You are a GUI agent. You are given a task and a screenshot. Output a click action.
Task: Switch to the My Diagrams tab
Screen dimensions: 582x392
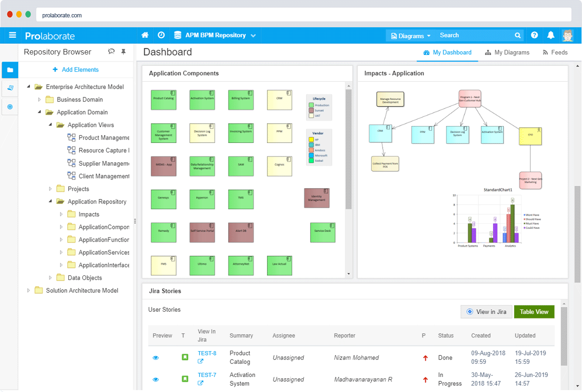pyautogui.click(x=507, y=53)
